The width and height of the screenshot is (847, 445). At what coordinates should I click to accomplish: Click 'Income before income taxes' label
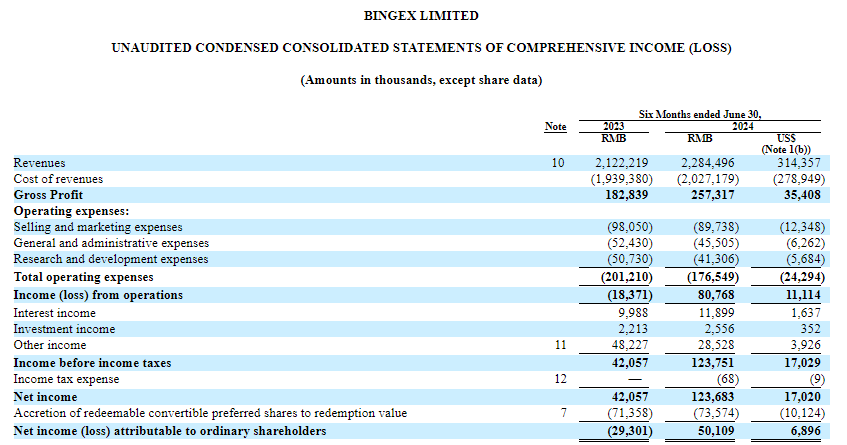tap(92, 363)
